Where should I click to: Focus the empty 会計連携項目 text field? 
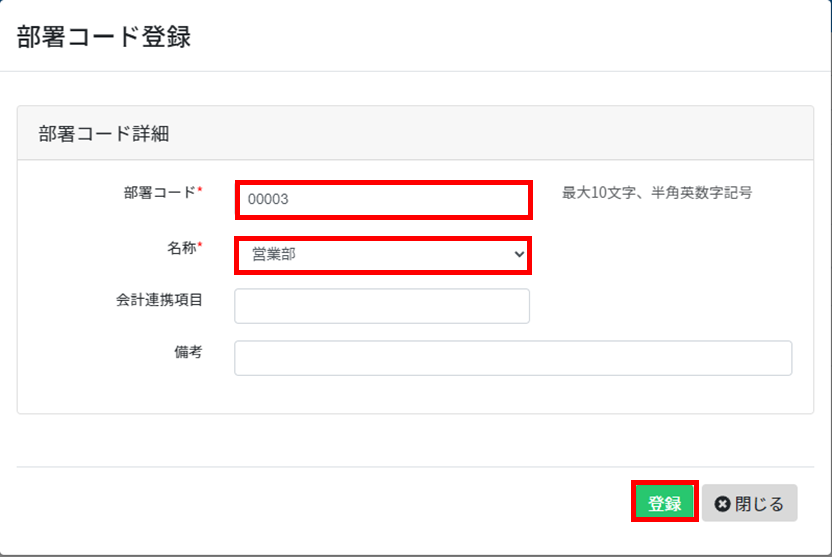382,306
